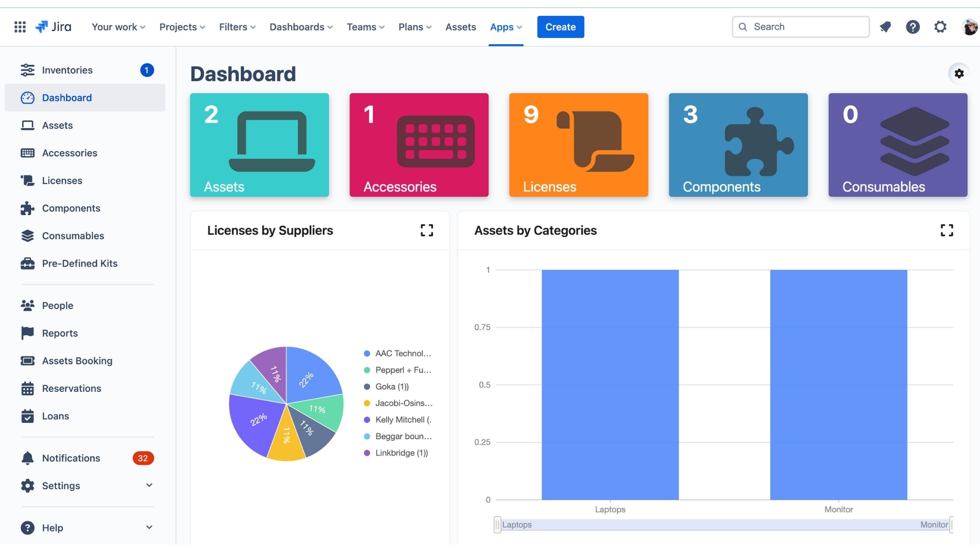Click the blue Create button
Screen dimensions: 980x551
[560, 27]
